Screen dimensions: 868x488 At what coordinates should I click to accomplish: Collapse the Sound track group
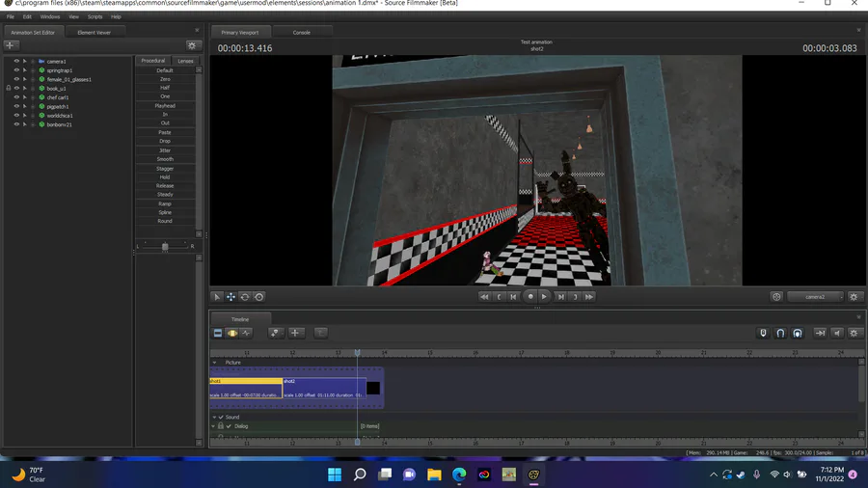point(215,418)
